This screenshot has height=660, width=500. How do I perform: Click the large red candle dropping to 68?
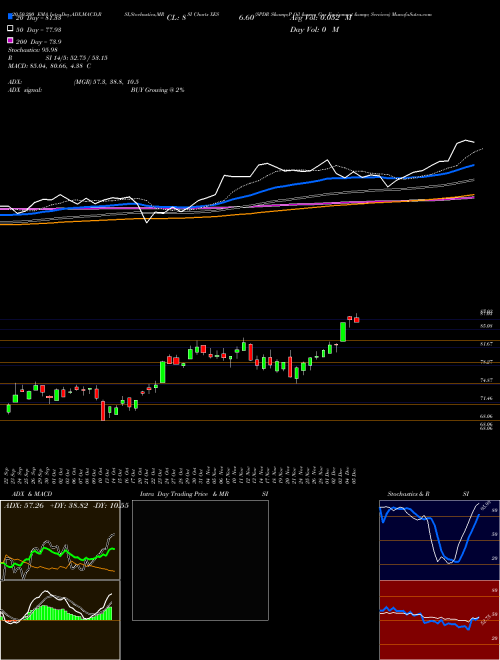tap(103, 410)
